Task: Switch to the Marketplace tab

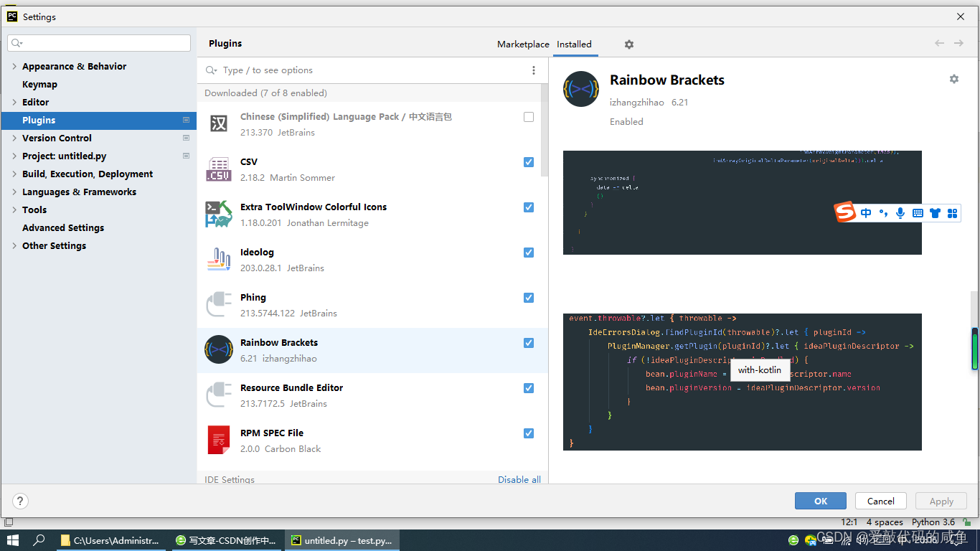Action: tap(523, 44)
